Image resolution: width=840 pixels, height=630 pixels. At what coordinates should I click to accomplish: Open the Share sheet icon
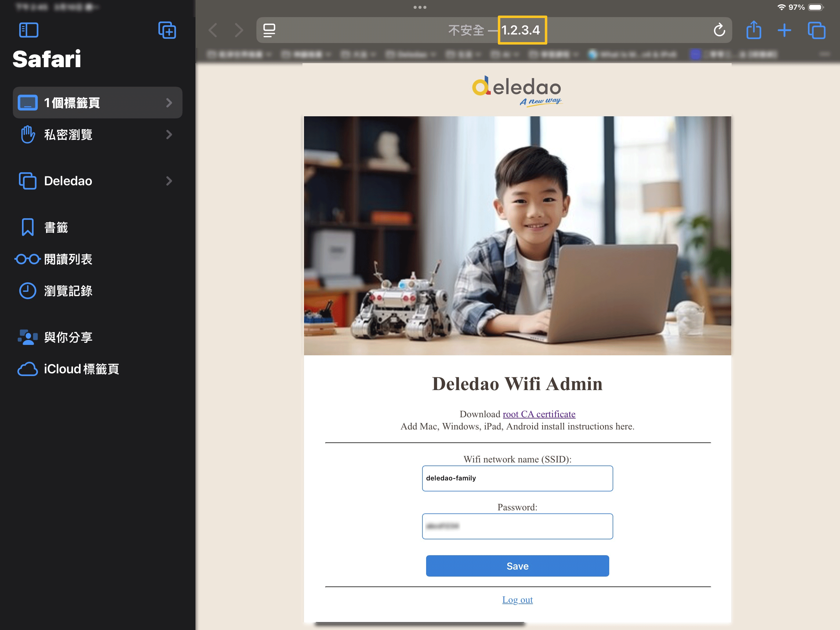pyautogui.click(x=753, y=30)
